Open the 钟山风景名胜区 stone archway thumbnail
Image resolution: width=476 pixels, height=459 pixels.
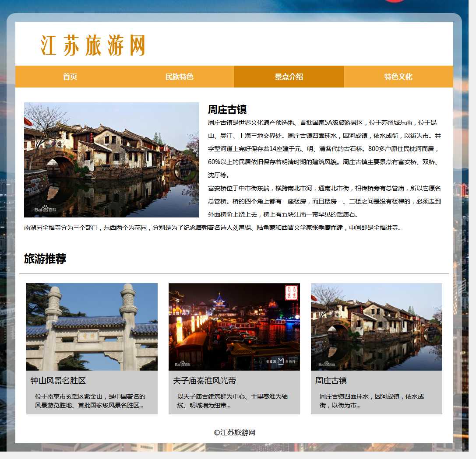(x=92, y=327)
